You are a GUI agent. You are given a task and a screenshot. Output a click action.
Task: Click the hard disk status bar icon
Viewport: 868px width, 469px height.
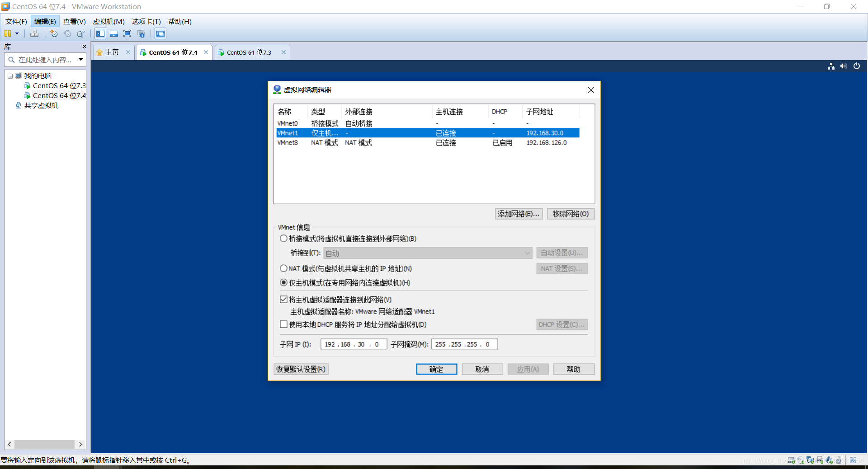(x=791, y=460)
